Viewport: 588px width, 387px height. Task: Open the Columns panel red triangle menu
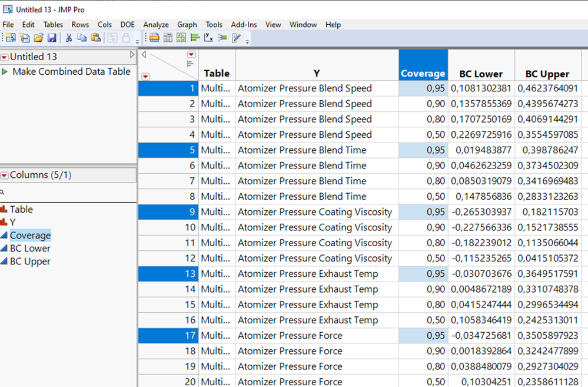point(5,176)
